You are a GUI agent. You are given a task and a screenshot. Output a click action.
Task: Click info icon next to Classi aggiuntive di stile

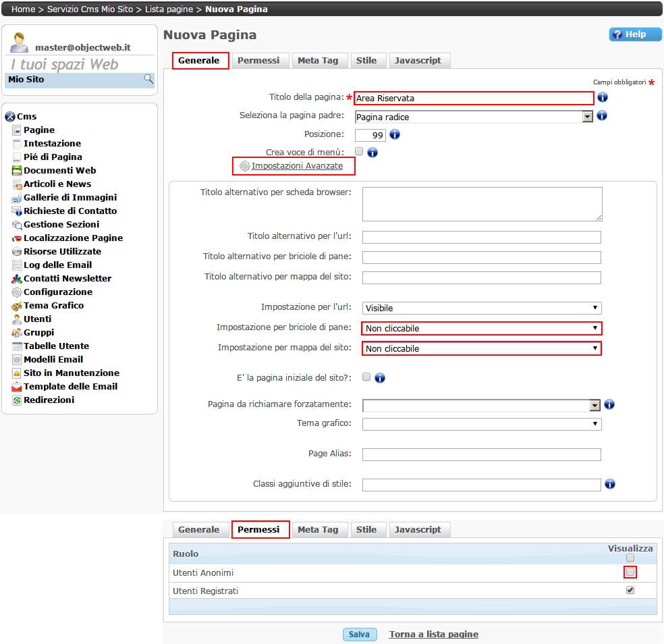point(610,484)
